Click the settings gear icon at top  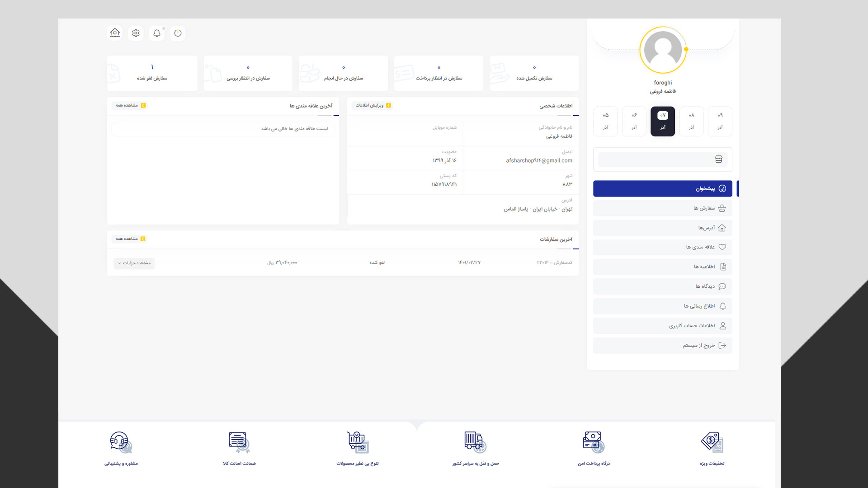tap(136, 33)
